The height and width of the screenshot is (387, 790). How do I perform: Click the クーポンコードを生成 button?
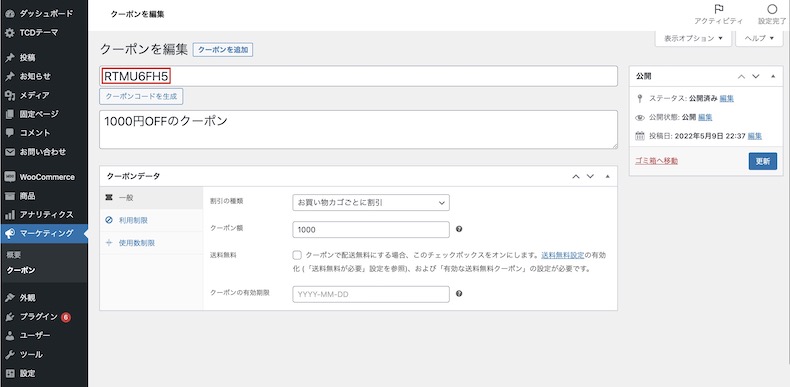point(141,96)
